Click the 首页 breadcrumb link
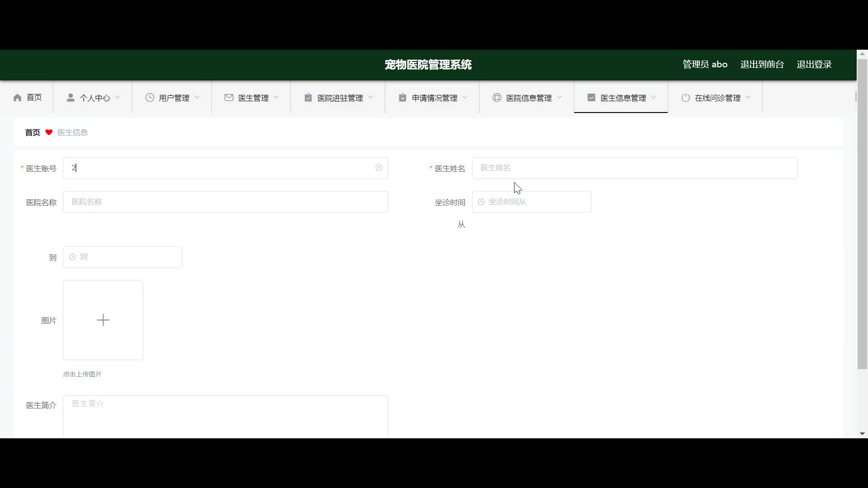The image size is (868, 488). pyautogui.click(x=33, y=132)
